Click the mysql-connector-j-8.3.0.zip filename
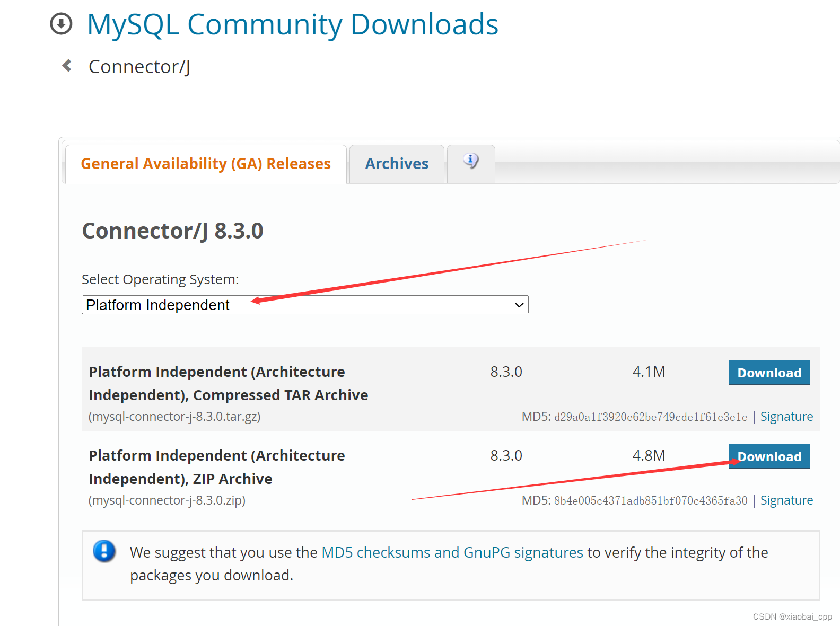Image resolution: width=840 pixels, height=626 pixels. 167,500
